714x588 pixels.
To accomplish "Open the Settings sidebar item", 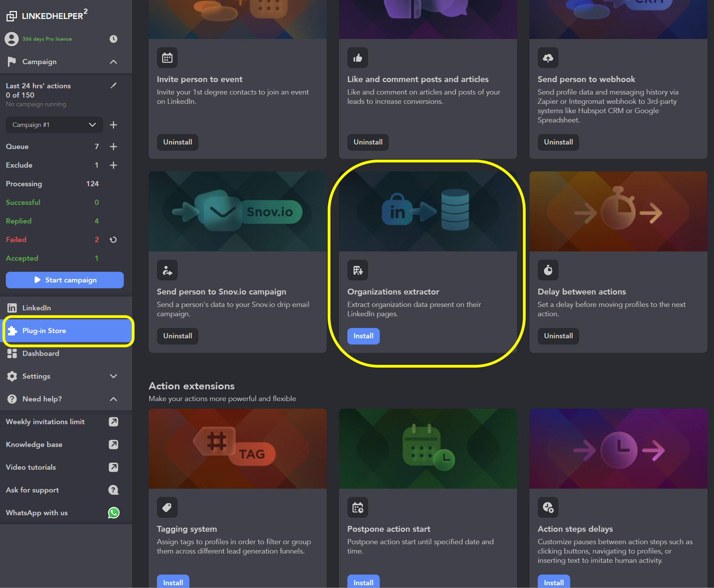I will pyautogui.click(x=66, y=376).
